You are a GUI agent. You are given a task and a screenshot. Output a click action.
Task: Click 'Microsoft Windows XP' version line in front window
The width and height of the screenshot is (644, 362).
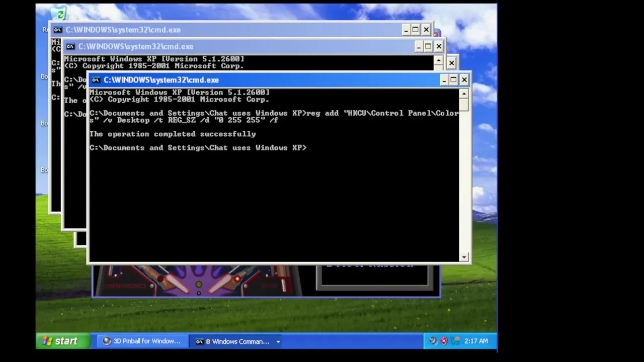pyautogui.click(x=180, y=93)
